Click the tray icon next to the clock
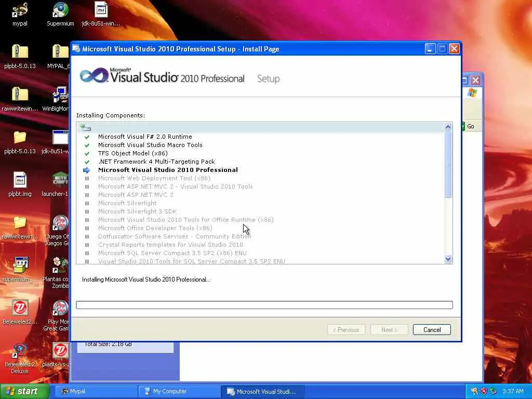 pyautogui.click(x=494, y=391)
